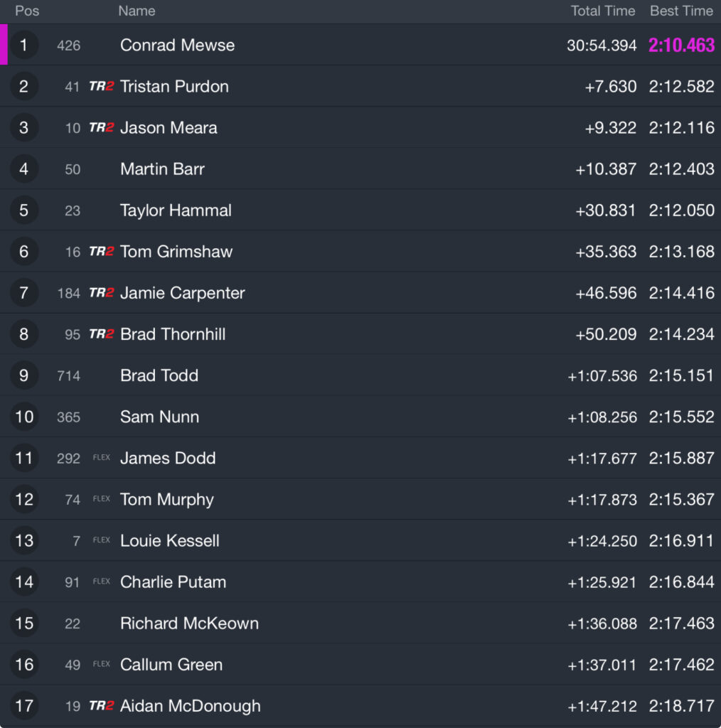721x728 pixels.
Task: Sort by the Best Time column header
Action: tap(681, 11)
